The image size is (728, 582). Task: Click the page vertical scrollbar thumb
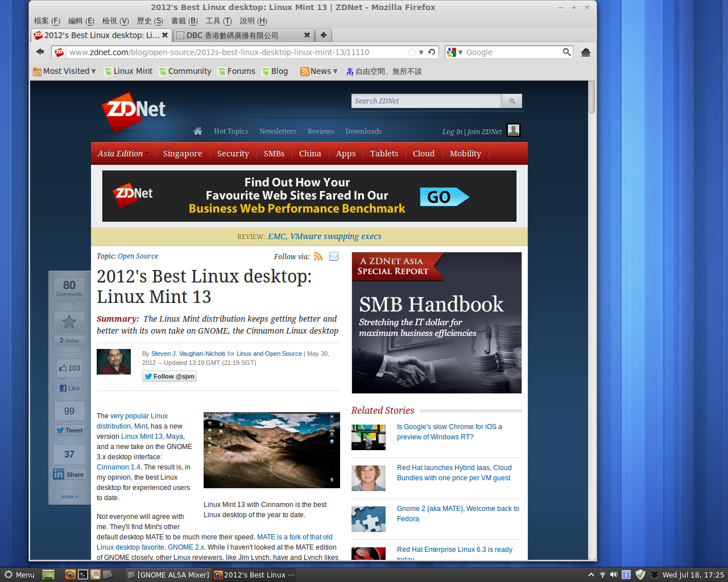[591, 97]
